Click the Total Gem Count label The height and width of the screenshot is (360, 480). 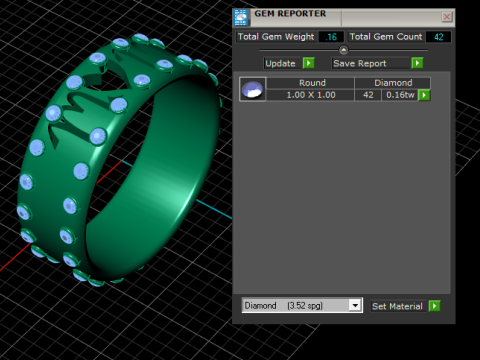[x=386, y=37]
